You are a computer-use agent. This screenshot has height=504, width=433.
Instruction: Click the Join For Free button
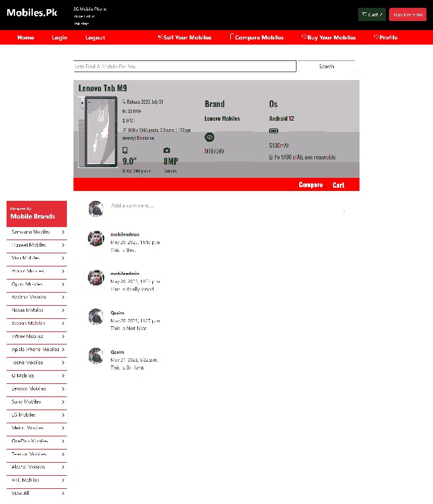click(x=407, y=14)
